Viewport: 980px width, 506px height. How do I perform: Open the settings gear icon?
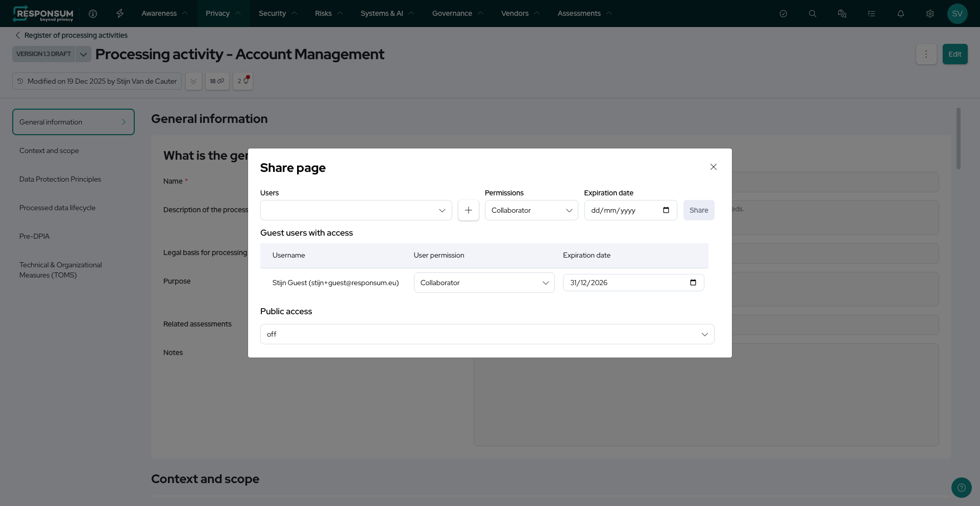[x=930, y=14]
